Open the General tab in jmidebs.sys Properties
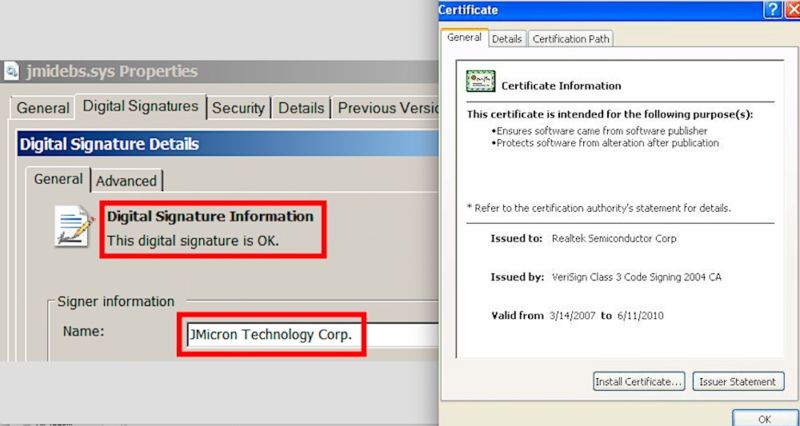The image size is (800, 426). point(43,108)
